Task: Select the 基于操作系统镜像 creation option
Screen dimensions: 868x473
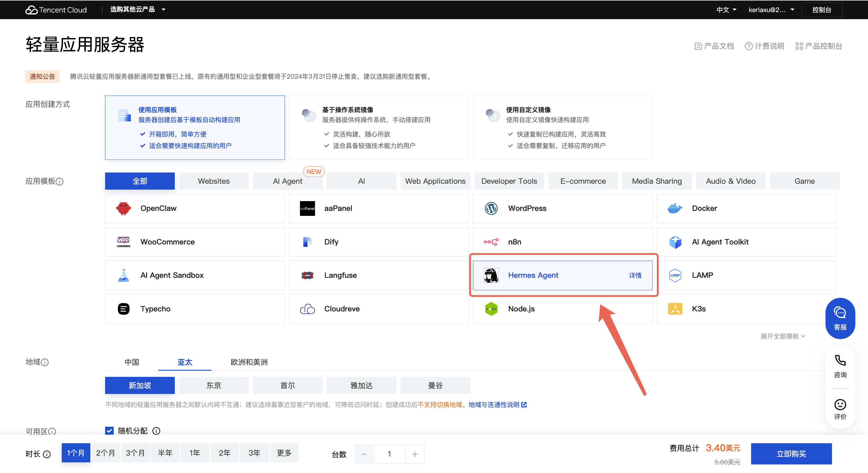Action: [x=378, y=128]
